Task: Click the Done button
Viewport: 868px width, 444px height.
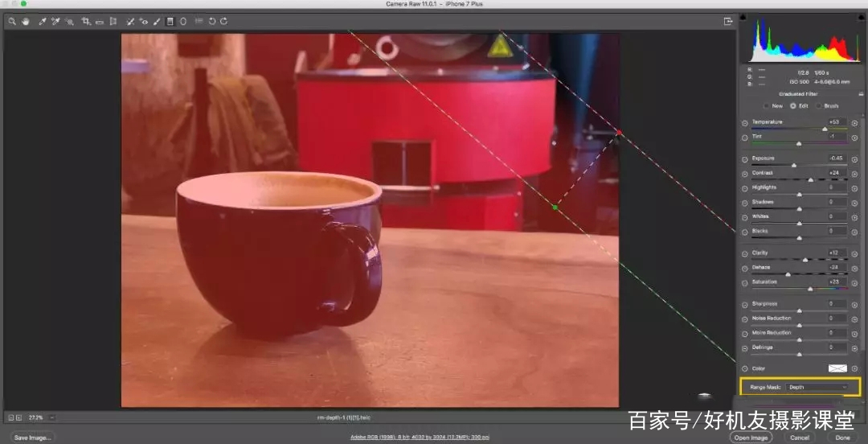Action: pos(842,438)
